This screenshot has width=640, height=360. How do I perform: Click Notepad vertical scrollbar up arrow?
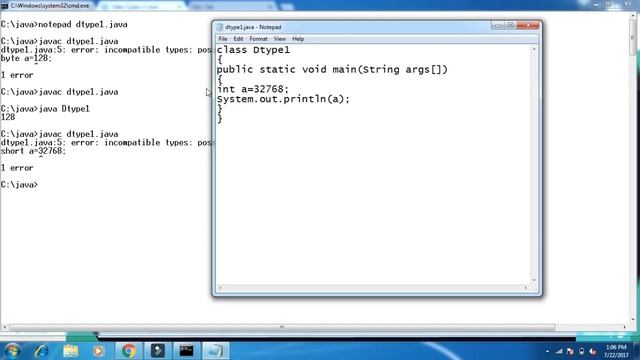tap(534, 49)
